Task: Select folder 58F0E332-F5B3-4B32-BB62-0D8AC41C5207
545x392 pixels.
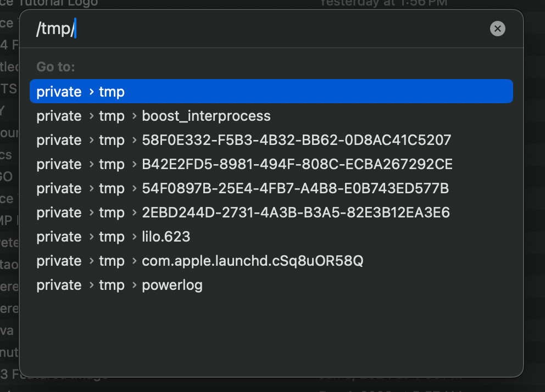Action: coord(297,140)
